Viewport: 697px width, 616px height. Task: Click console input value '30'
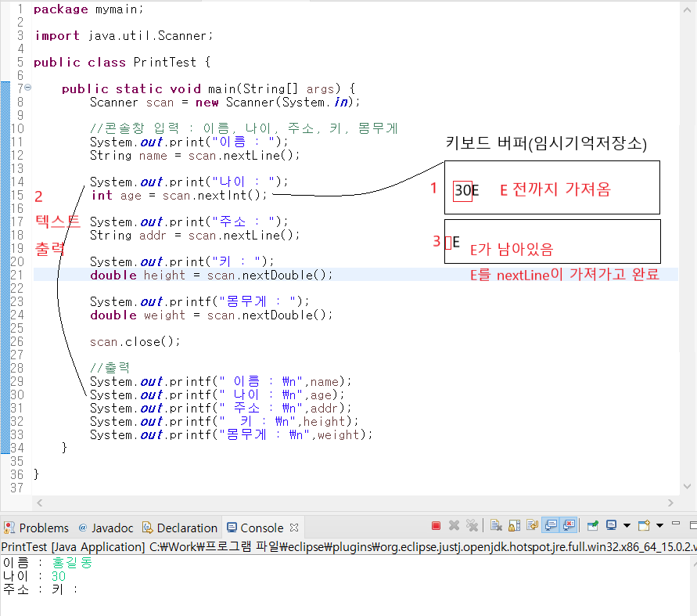click(x=58, y=576)
